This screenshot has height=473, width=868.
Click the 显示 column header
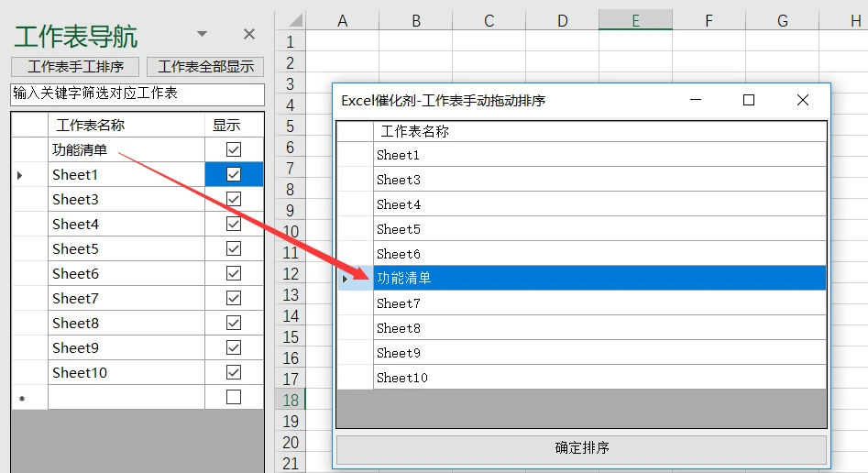(234, 126)
